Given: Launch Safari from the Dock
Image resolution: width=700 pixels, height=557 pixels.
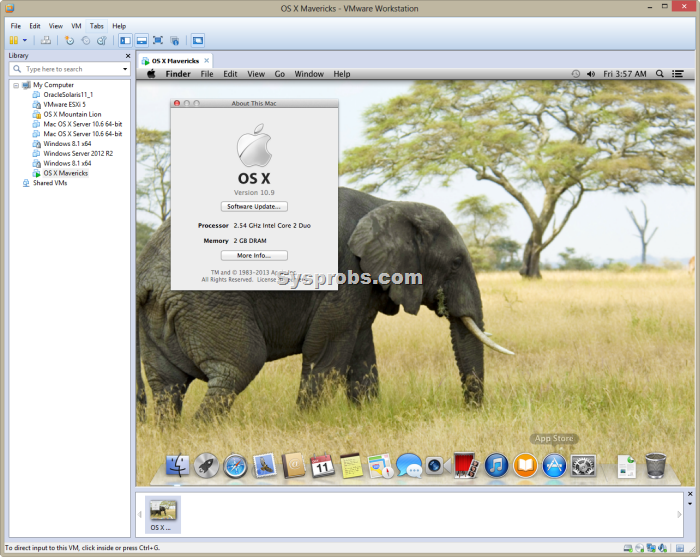Looking at the screenshot, I should tap(235, 466).
